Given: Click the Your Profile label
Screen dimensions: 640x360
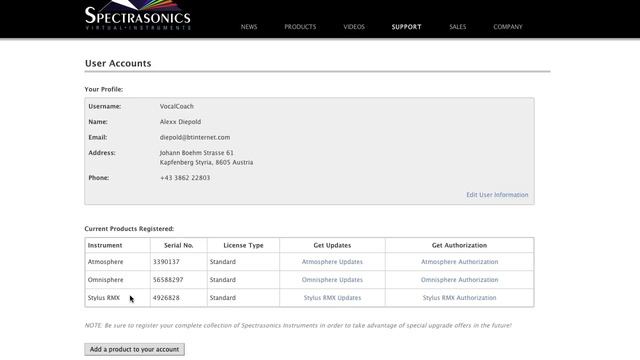Looking at the screenshot, I should point(104,89).
